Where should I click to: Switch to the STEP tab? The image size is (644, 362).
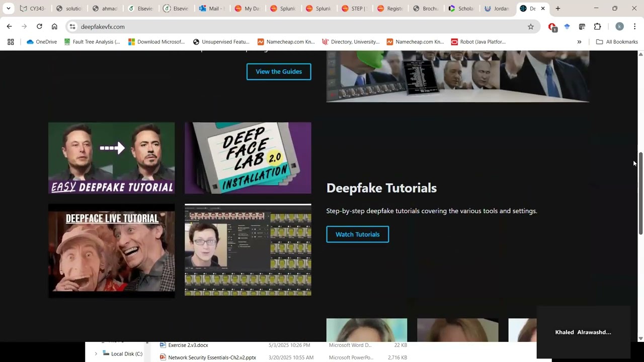pos(354,9)
